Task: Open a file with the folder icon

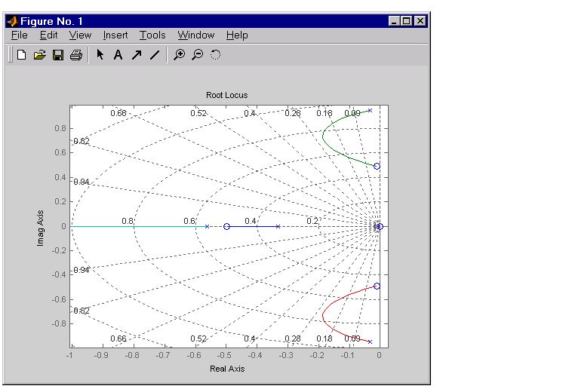Action: [40, 55]
